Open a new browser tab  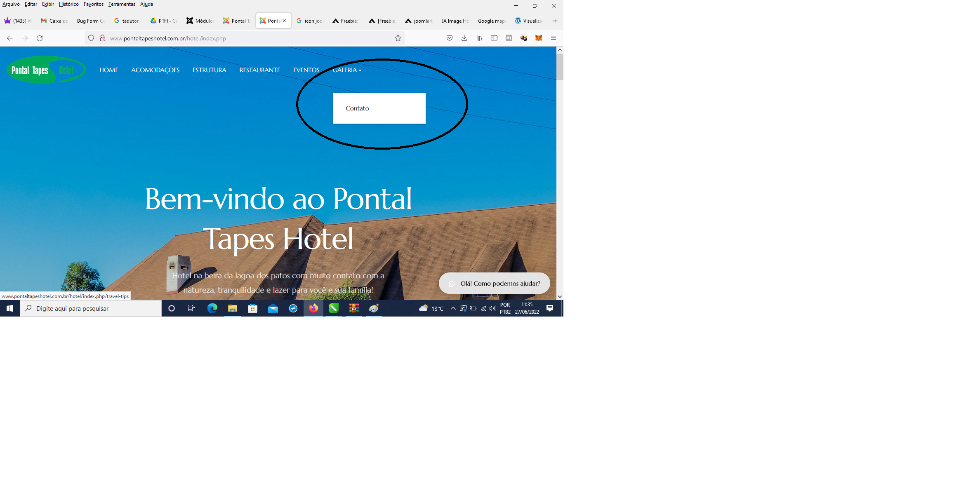[x=555, y=21]
